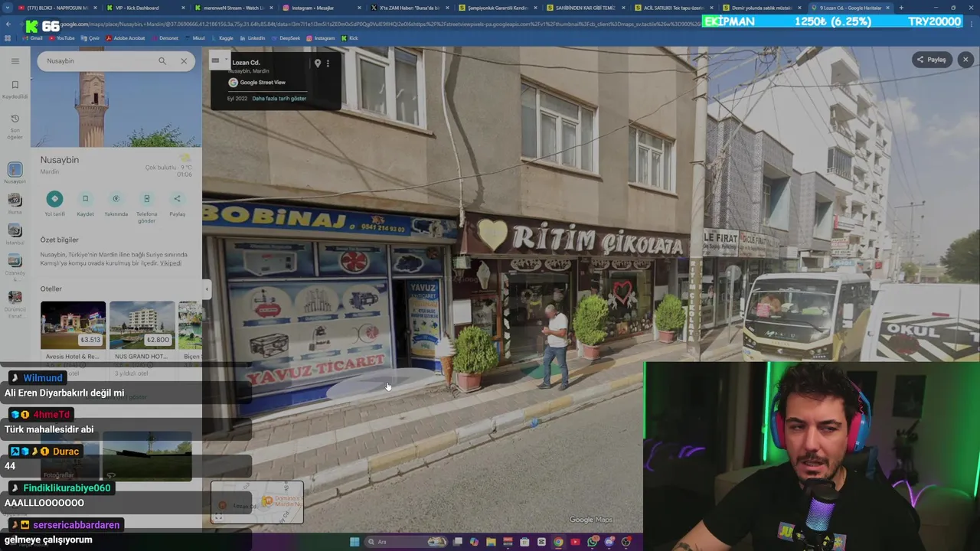Open the YouTube bookmark
Image resolution: width=980 pixels, height=551 pixels.
[61, 38]
